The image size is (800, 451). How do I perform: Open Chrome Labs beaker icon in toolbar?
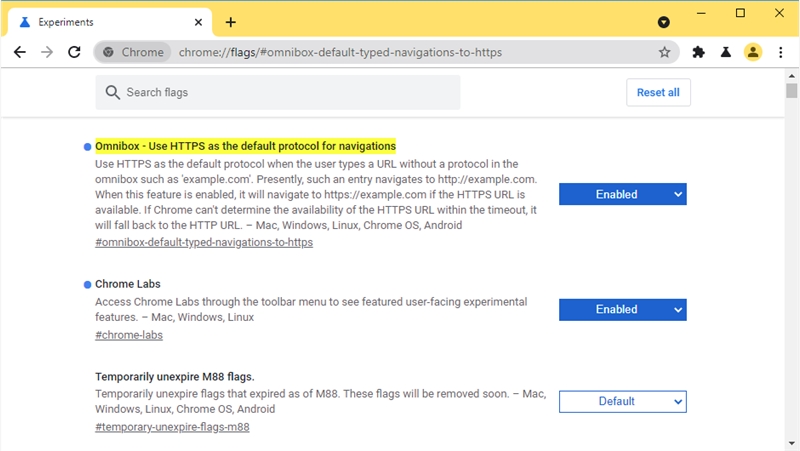pyautogui.click(x=726, y=52)
